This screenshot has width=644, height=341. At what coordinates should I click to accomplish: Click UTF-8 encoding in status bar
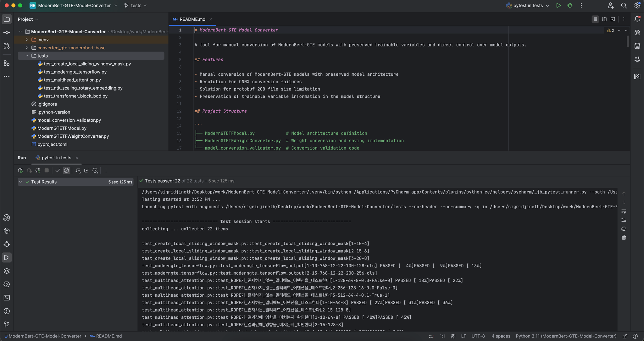[478, 336]
